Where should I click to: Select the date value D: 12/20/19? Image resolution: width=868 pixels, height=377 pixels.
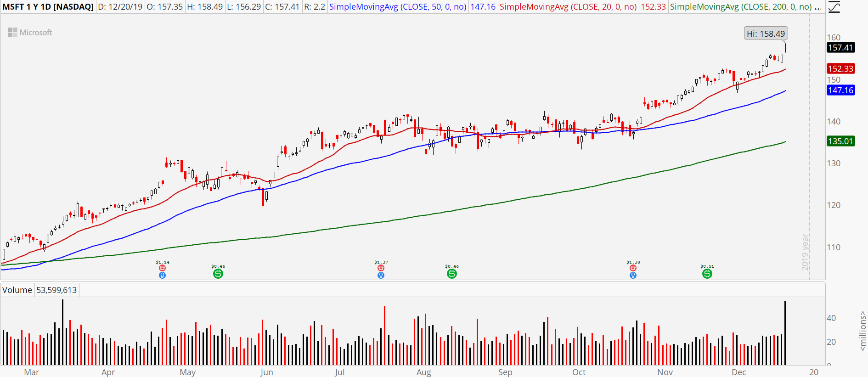120,7
